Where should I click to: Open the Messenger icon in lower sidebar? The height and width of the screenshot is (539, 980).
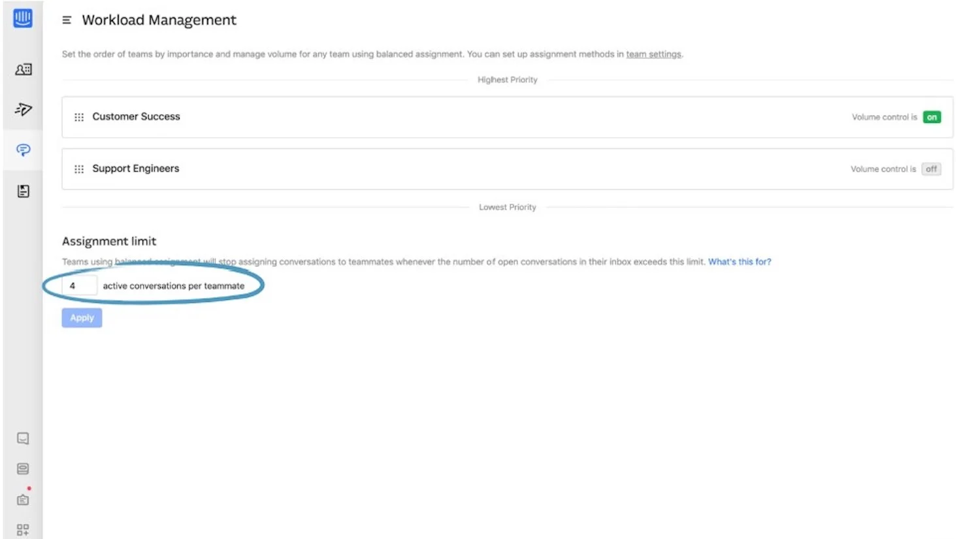pos(23,438)
